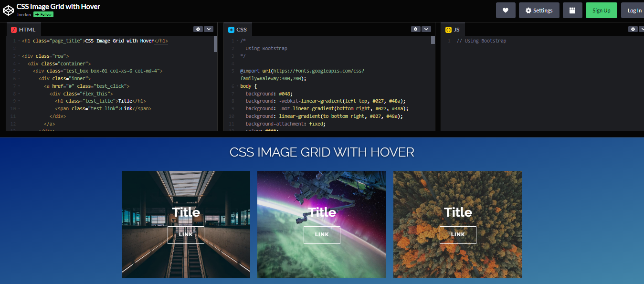
Task: Open the Settings dialog from the header
Action: click(x=539, y=10)
